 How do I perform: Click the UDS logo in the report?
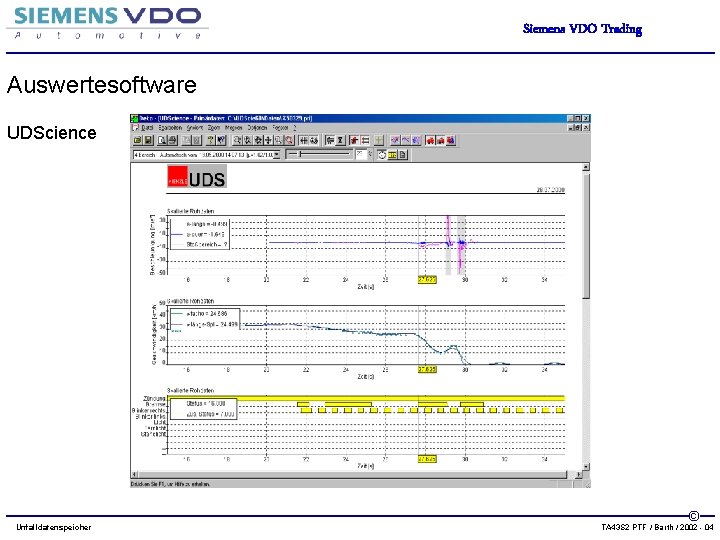pos(197,177)
